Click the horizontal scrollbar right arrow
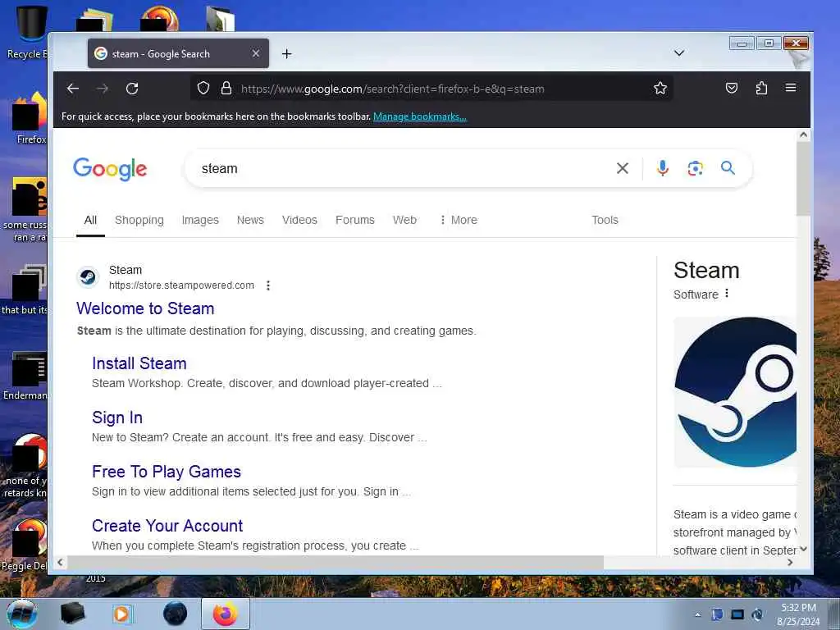Viewport: 840px width, 630px height. 790,562
